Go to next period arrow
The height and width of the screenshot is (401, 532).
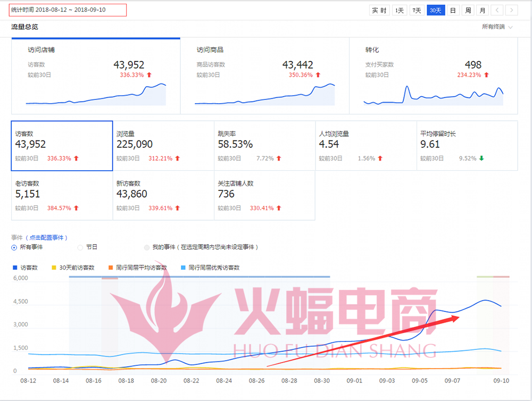point(511,11)
